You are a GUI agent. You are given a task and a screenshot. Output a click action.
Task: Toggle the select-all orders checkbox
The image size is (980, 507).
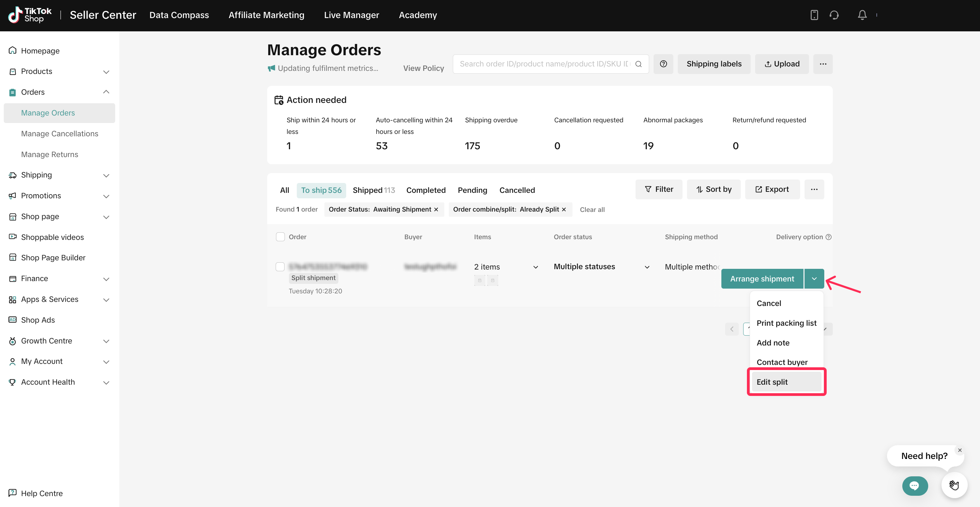pos(280,237)
